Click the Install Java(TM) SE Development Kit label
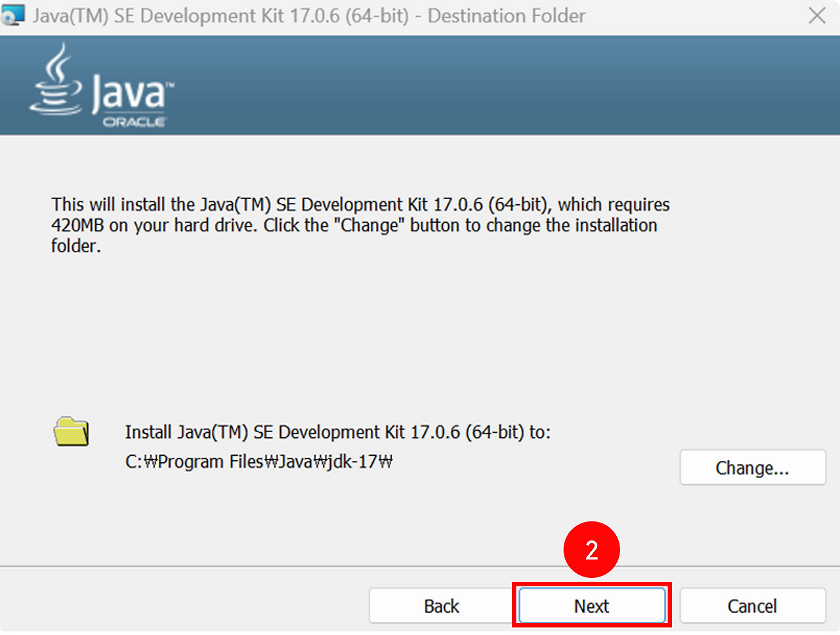 tap(337, 432)
